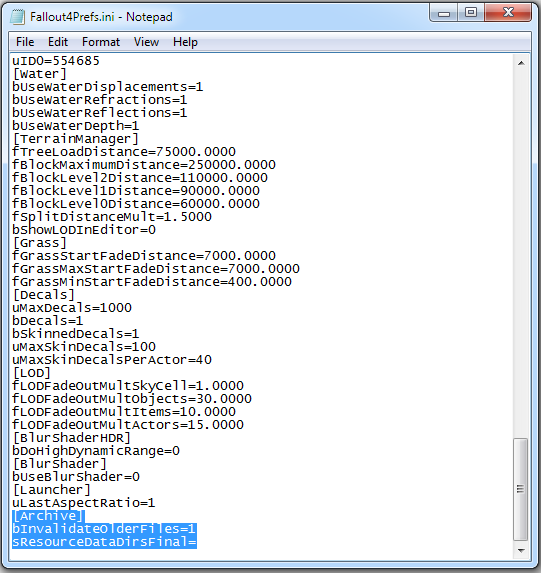541x573 pixels.
Task: Click the bDoHighDynamicRange=0 line
Action: tap(96, 451)
